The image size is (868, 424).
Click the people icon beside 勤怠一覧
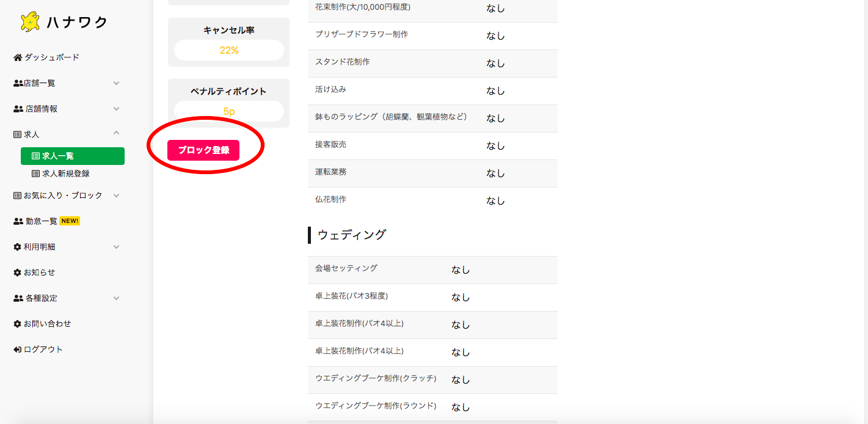(18, 221)
